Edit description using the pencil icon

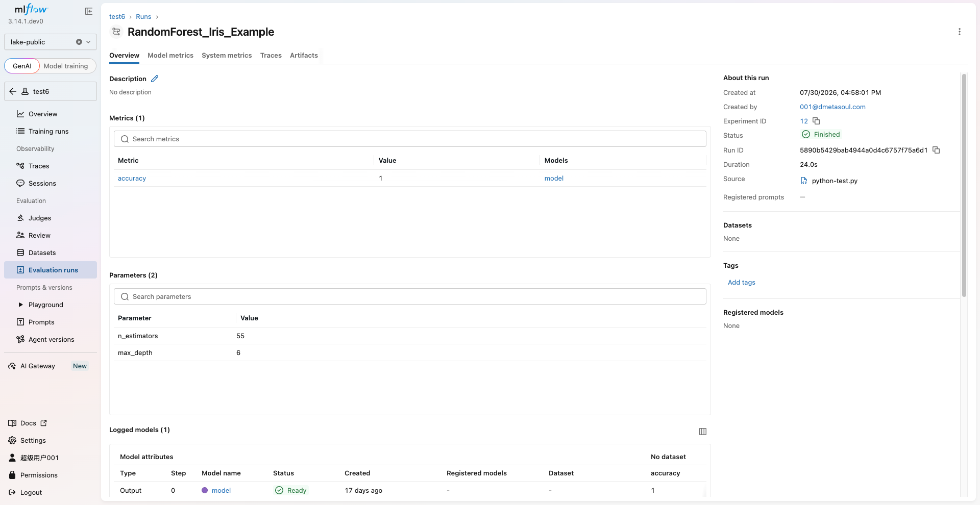[155, 79]
